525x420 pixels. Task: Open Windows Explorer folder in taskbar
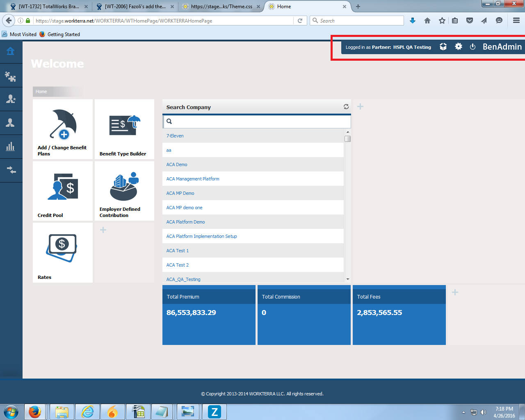(x=62, y=412)
